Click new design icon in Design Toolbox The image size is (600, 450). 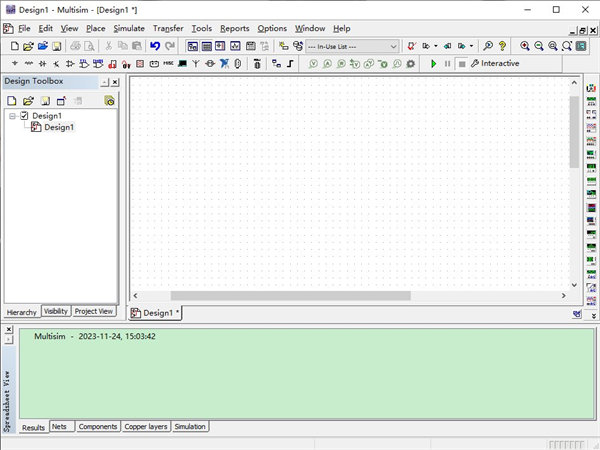tap(12, 101)
